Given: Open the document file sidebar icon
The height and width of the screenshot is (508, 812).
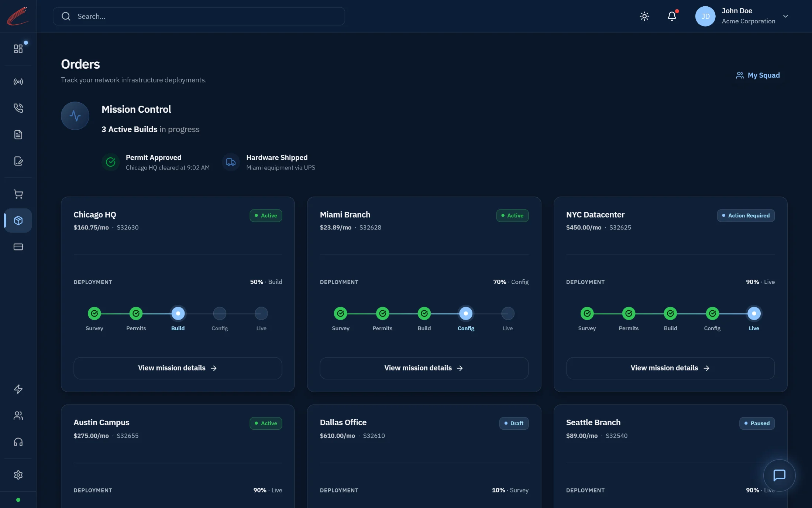Looking at the screenshot, I should (x=18, y=134).
